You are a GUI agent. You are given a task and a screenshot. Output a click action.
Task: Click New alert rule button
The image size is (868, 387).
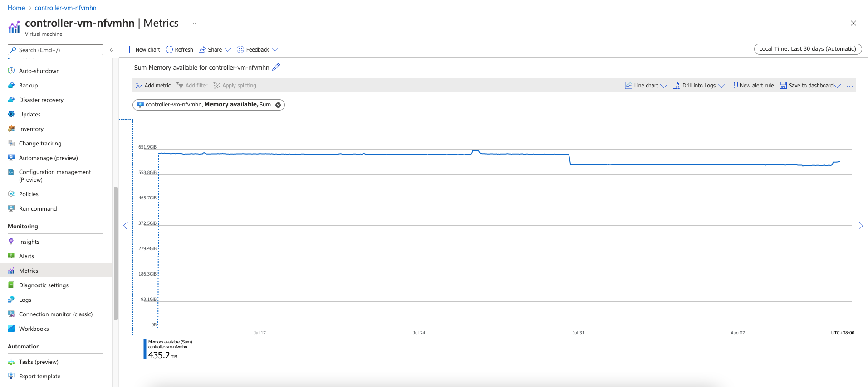pyautogui.click(x=752, y=86)
